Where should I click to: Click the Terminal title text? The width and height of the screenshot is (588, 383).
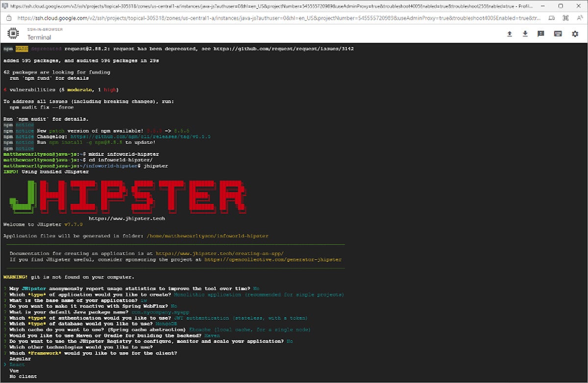pyautogui.click(x=39, y=37)
